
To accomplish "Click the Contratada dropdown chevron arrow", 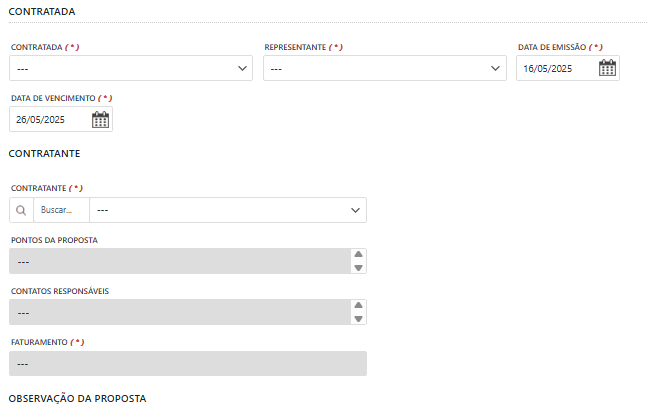I will tap(242, 68).
